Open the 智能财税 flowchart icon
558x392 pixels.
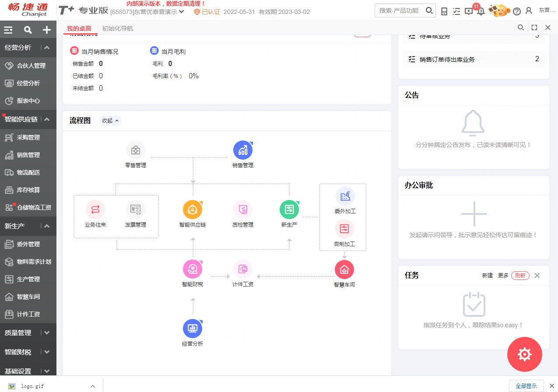(x=193, y=269)
